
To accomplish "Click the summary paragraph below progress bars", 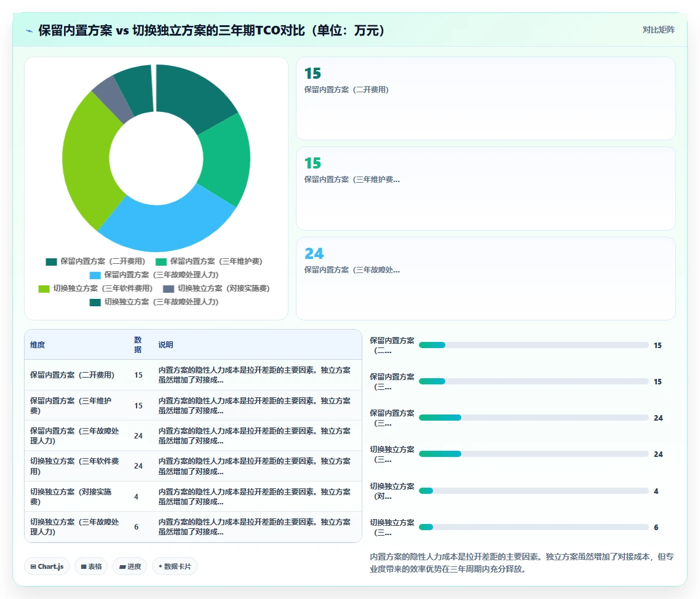I will [522, 563].
